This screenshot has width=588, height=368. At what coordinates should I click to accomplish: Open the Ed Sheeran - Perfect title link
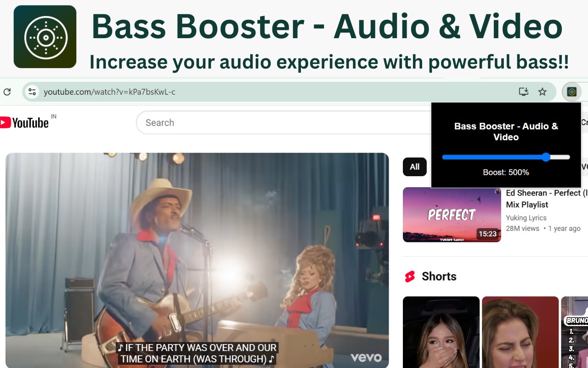click(x=547, y=199)
